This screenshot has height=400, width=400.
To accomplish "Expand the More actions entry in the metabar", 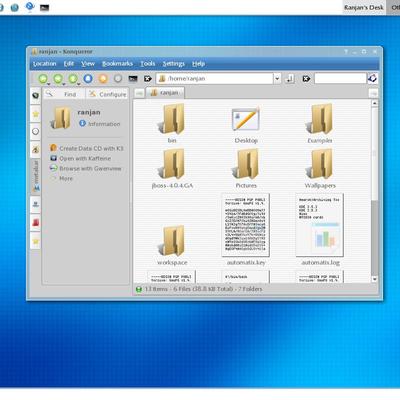I will tap(66, 179).
